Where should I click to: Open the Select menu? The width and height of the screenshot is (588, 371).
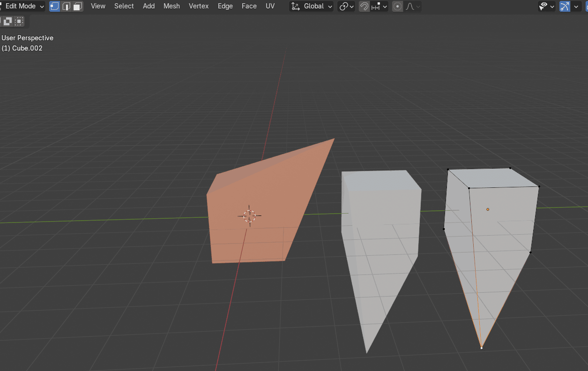pos(124,6)
